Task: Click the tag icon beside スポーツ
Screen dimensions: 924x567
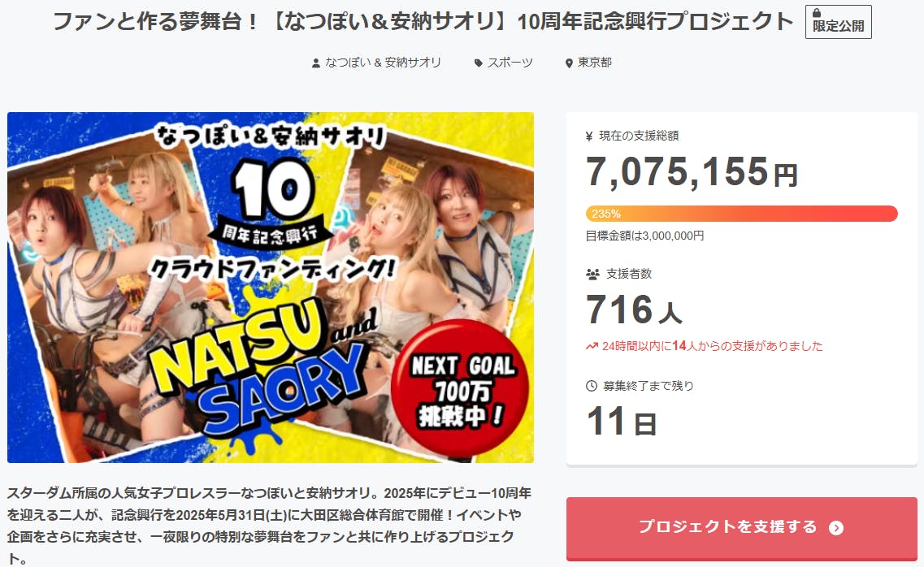Action: point(479,63)
